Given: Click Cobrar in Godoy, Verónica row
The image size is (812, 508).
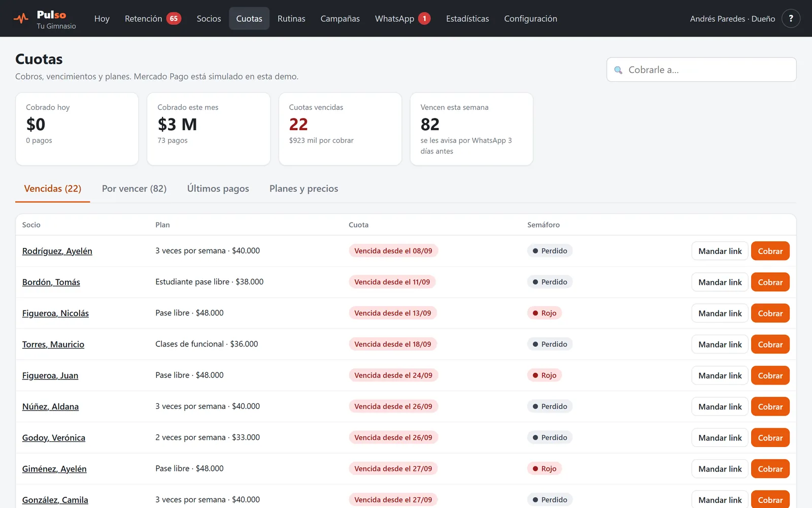Looking at the screenshot, I should coord(770,438).
